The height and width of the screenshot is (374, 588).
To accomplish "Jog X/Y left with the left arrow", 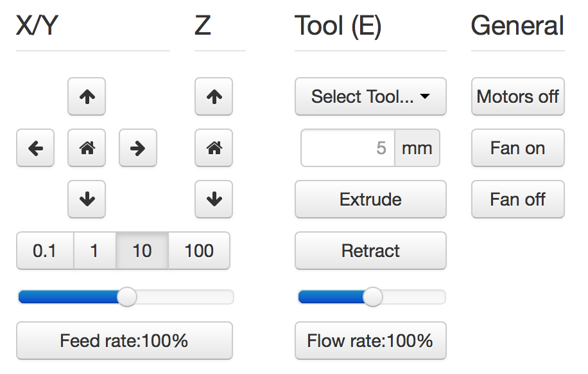I will point(35,148).
